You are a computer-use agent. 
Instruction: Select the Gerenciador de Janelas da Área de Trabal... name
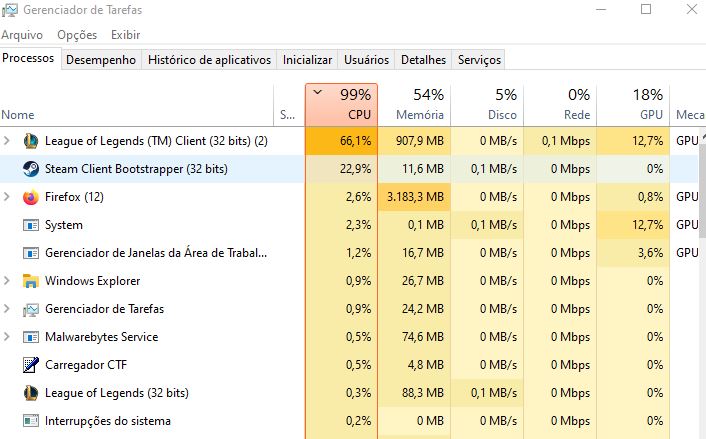(156, 253)
